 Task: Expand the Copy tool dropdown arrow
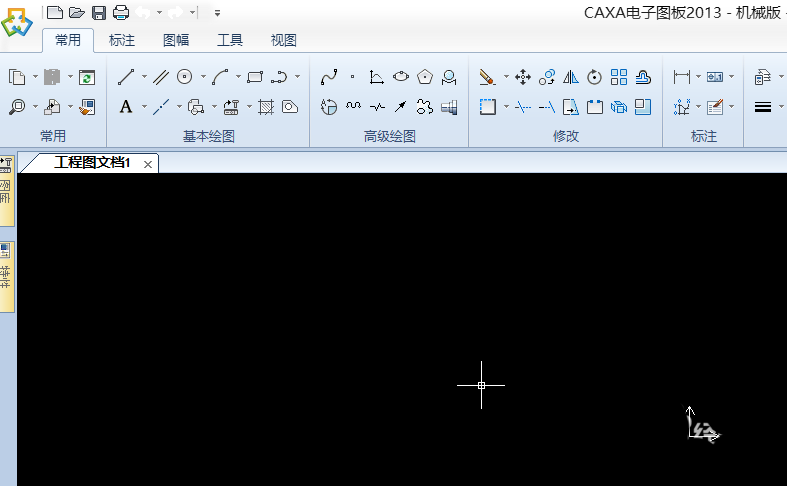click(x=35, y=77)
